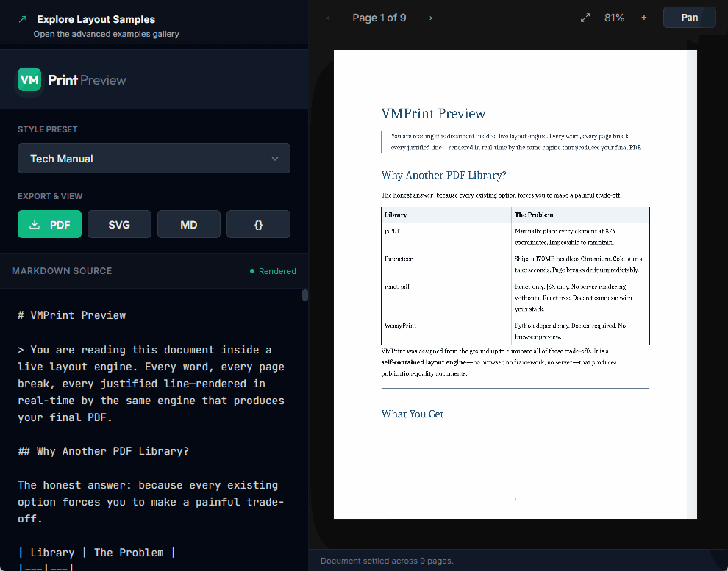The height and width of the screenshot is (571, 728).
Task: Open the Style Preset dropdown
Action: [154, 159]
